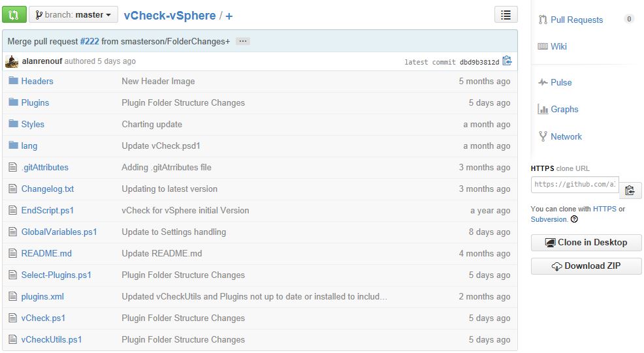Open Select-Plugins.ps1 file
The image size is (644, 353).
tap(56, 275)
